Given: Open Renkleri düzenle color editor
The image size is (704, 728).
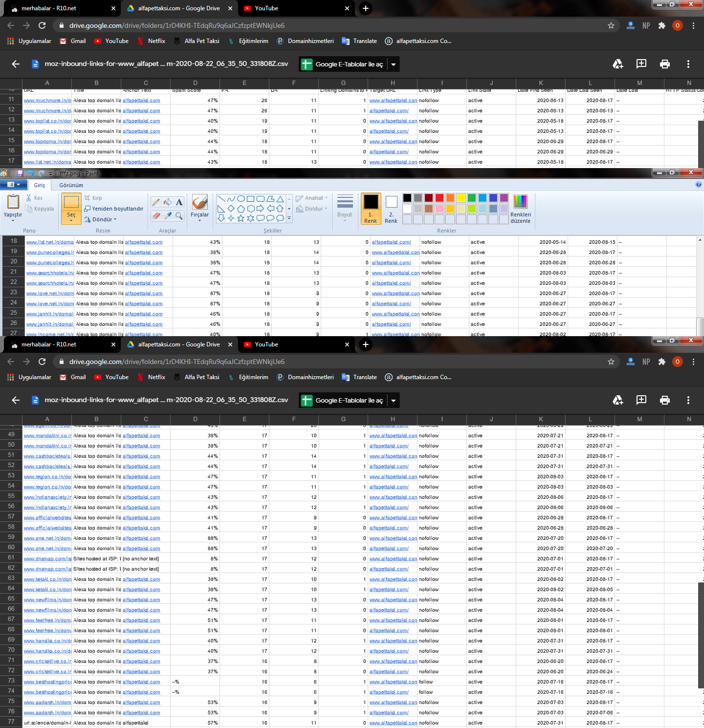Looking at the screenshot, I should click(521, 209).
